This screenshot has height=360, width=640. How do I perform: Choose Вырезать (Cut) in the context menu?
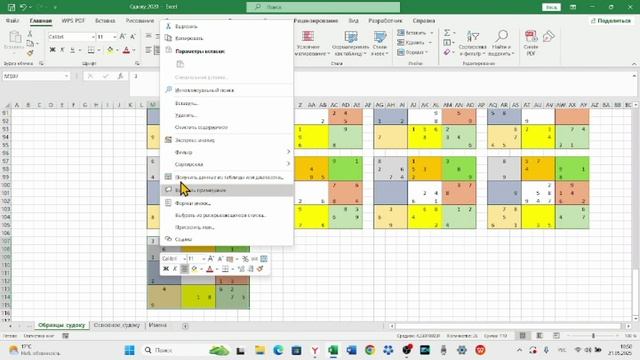click(x=227, y=26)
